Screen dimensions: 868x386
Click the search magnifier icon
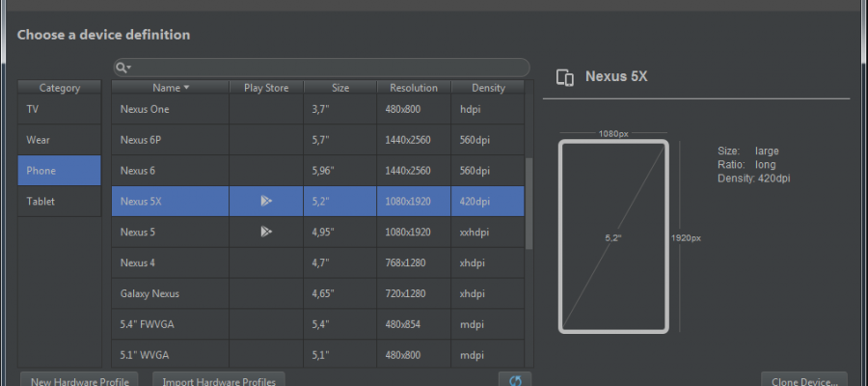pos(122,68)
